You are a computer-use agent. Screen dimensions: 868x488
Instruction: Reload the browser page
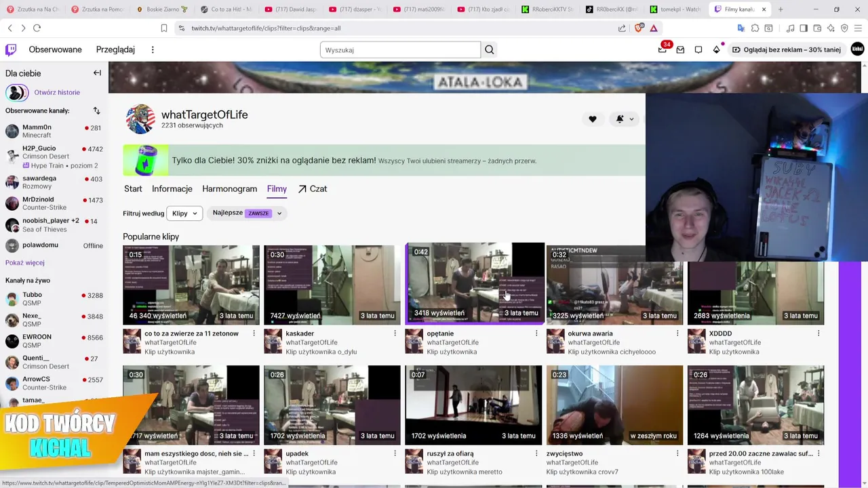pos(37,28)
